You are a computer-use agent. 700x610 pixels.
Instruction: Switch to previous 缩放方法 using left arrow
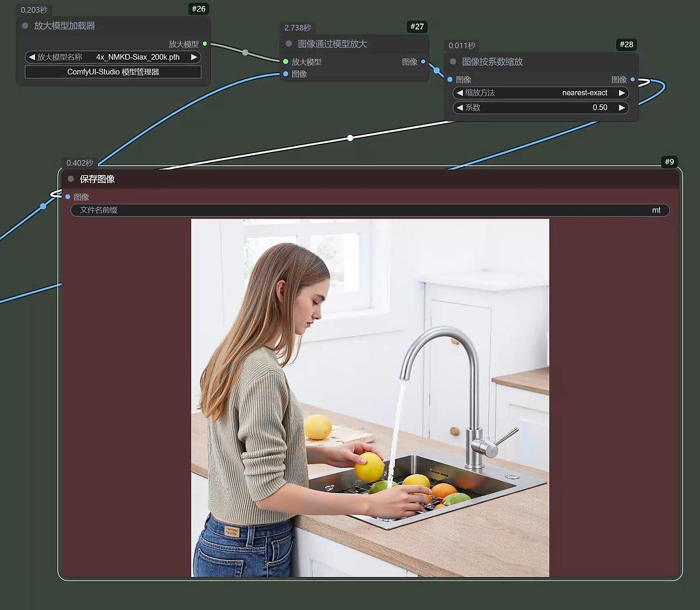pyautogui.click(x=460, y=93)
